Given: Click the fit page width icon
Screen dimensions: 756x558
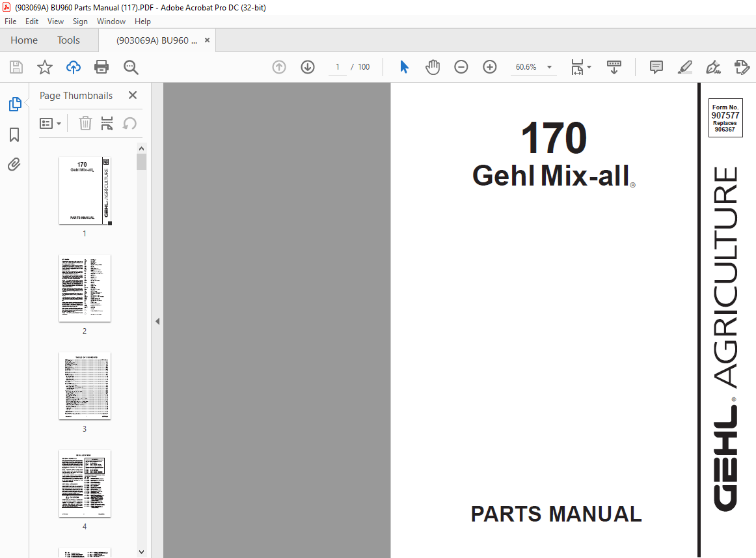Looking at the screenshot, I should (577, 67).
